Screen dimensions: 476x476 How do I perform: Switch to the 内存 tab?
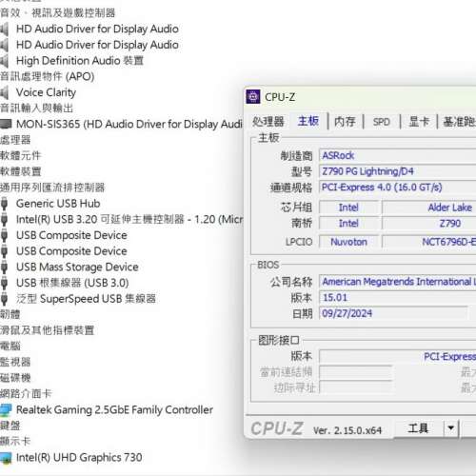coord(345,122)
